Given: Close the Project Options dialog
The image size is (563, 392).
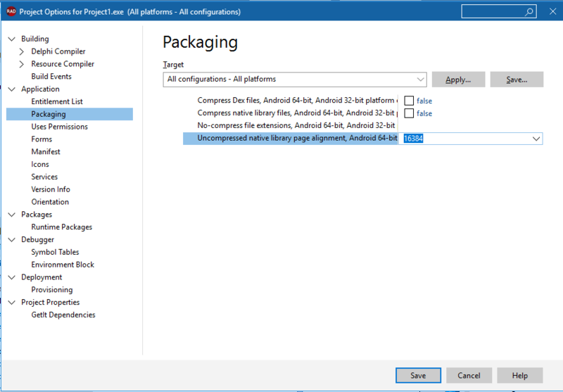Looking at the screenshot, I should pyautogui.click(x=552, y=11).
